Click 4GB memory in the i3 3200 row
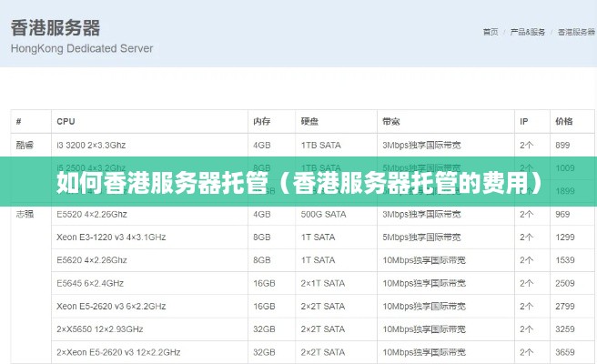597x364 pixels. [x=262, y=145]
